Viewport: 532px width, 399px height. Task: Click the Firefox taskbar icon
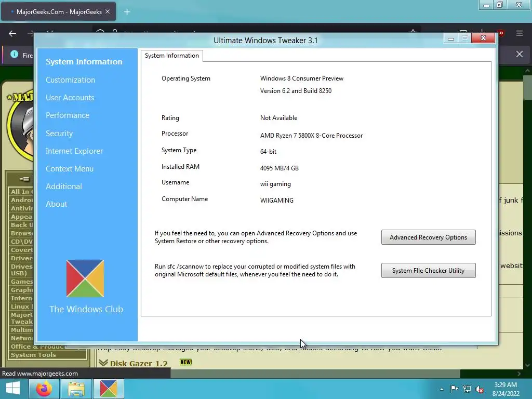pyautogui.click(x=44, y=389)
